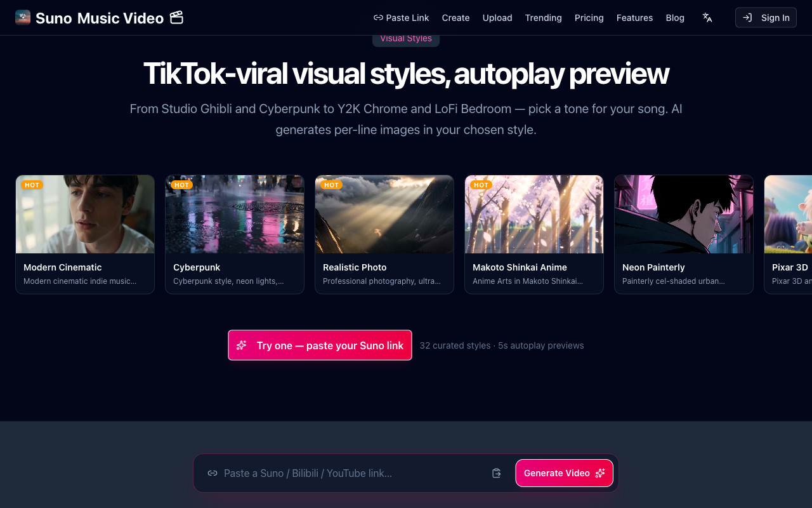Click the Suno Music Video site title

[100, 18]
